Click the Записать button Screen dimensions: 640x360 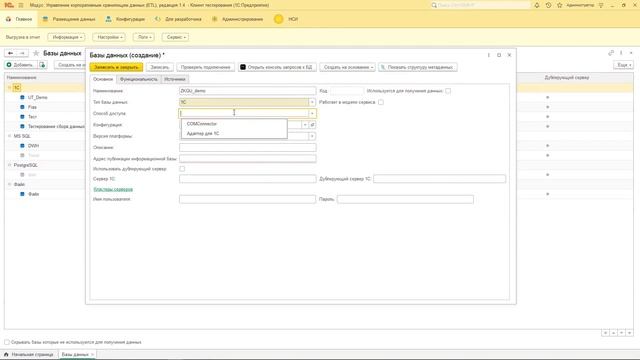point(160,67)
